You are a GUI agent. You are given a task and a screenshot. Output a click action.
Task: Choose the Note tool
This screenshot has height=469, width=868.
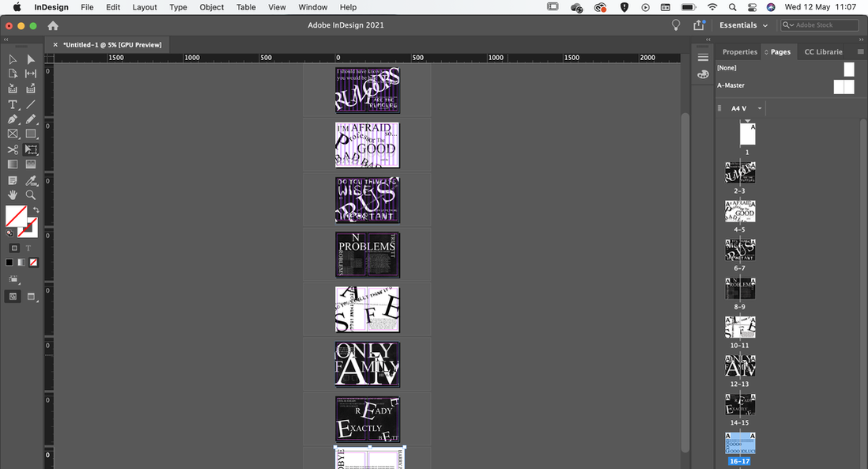(13, 180)
